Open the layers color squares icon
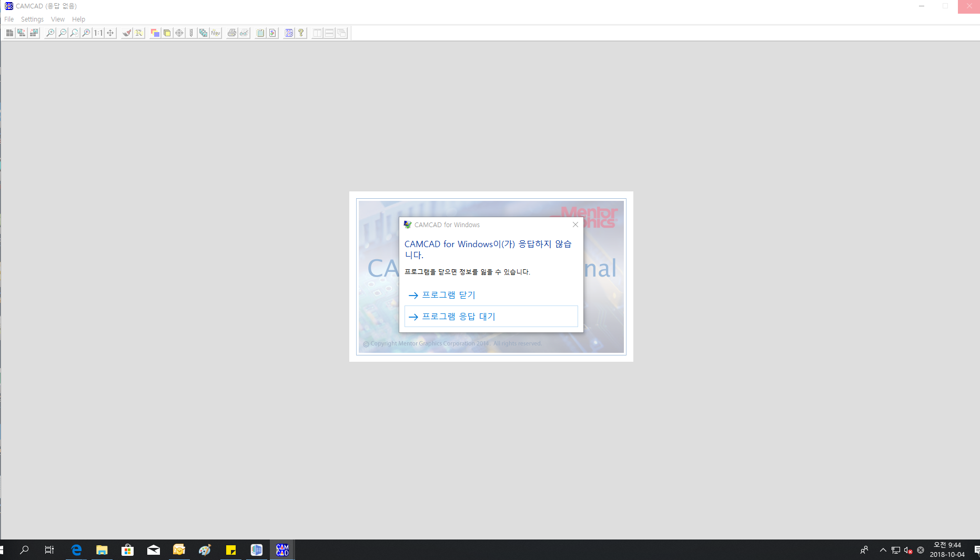The image size is (980, 560). click(155, 33)
